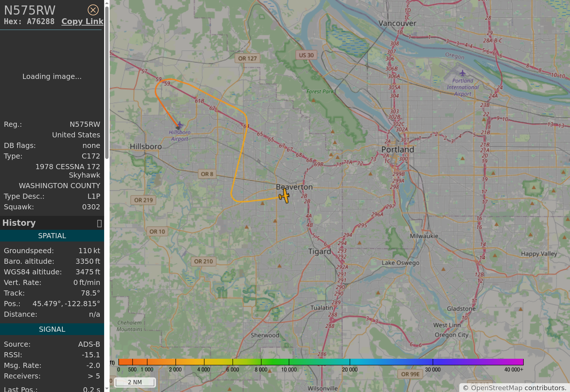Click the OR 127 route marker
570x392 pixels.
(247, 58)
